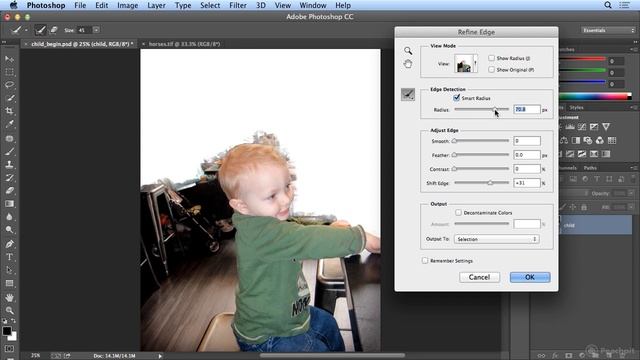Open the Apple menu

(13, 5)
